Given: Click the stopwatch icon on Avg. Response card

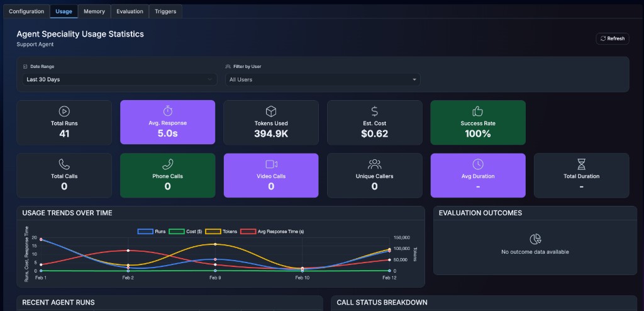Looking at the screenshot, I should point(167,111).
